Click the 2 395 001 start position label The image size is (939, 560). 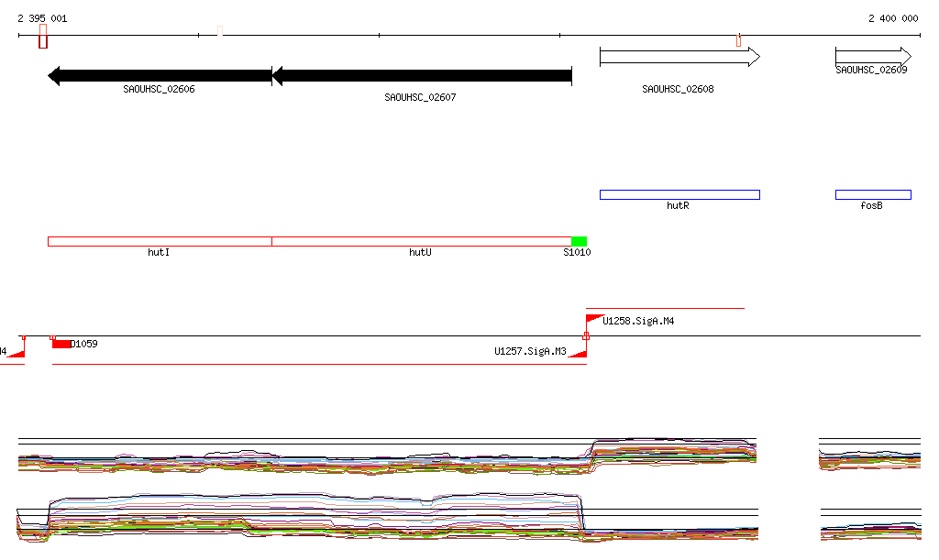point(42,18)
